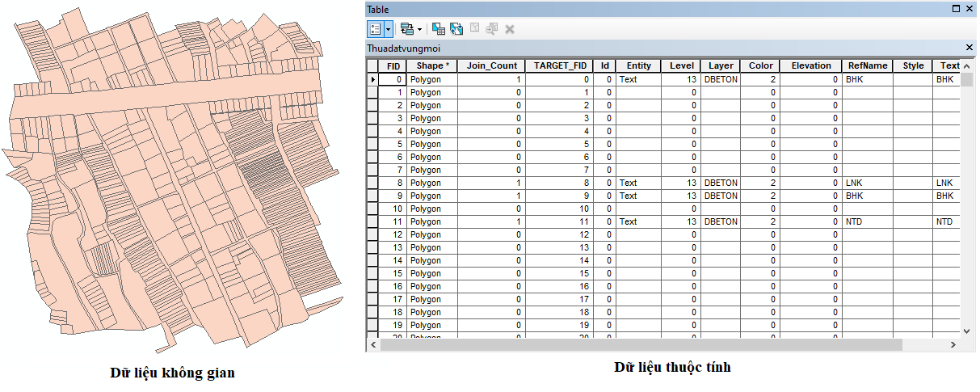980x392 pixels.
Task: Click the RefName column header
Action: click(868, 66)
